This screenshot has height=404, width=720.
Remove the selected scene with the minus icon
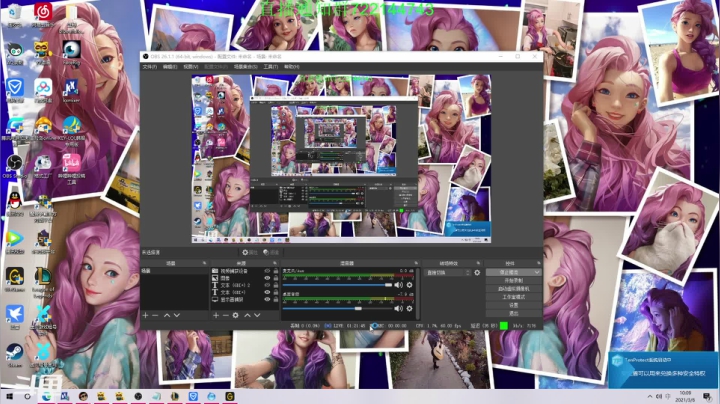tap(155, 315)
